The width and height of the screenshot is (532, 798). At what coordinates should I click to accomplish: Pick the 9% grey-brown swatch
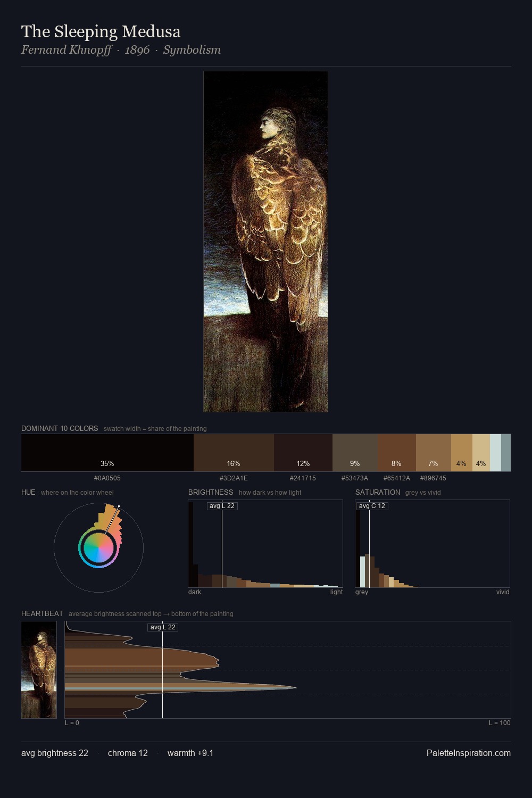pos(355,453)
